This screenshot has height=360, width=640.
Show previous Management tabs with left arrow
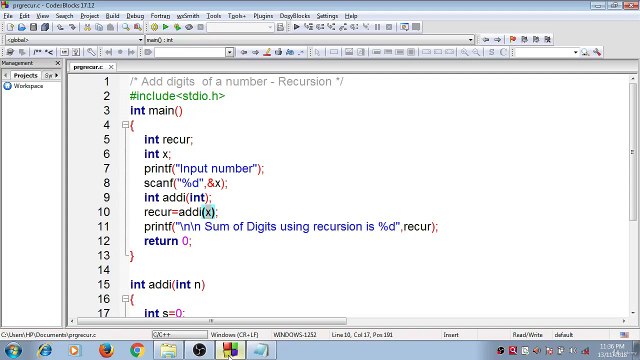point(5,76)
